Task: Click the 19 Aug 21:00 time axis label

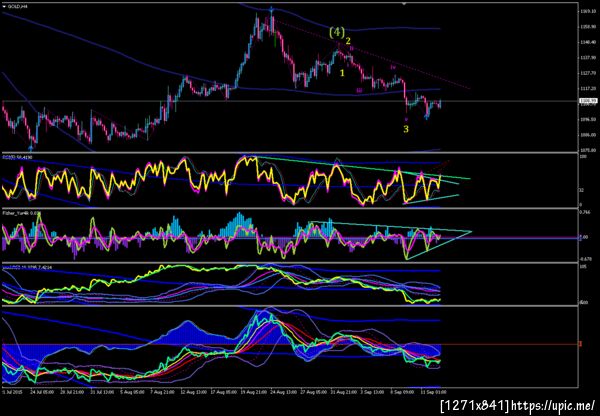Action: pyautogui.click(x=253, y=392)
